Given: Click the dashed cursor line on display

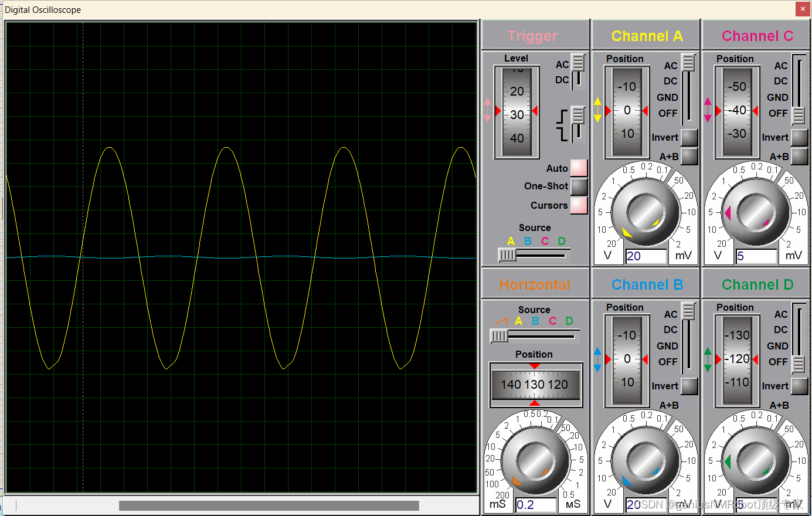Looking at the screenshot, I should pos(83,257).
